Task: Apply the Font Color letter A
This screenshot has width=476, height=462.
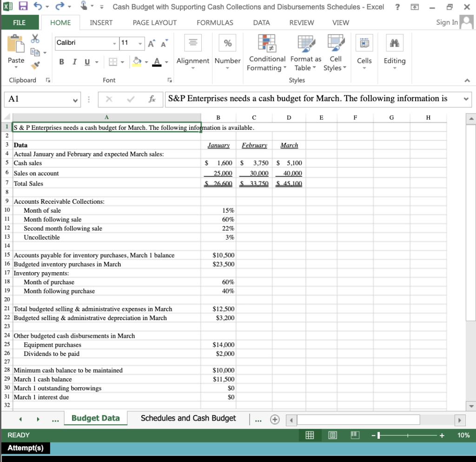Action: tap(157, 62)
